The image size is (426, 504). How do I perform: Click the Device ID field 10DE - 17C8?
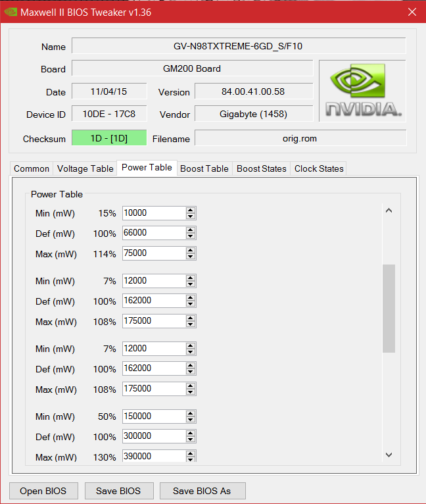109,113
